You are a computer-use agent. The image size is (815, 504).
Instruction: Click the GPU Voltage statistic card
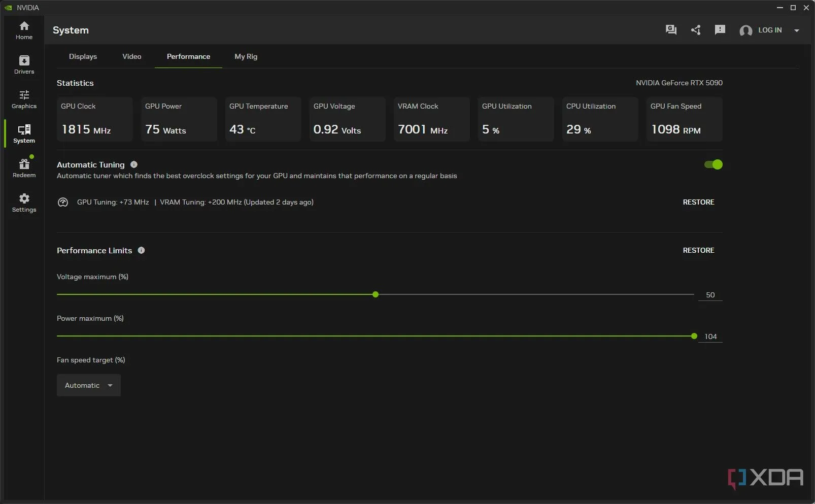click(x=348, y=119)
